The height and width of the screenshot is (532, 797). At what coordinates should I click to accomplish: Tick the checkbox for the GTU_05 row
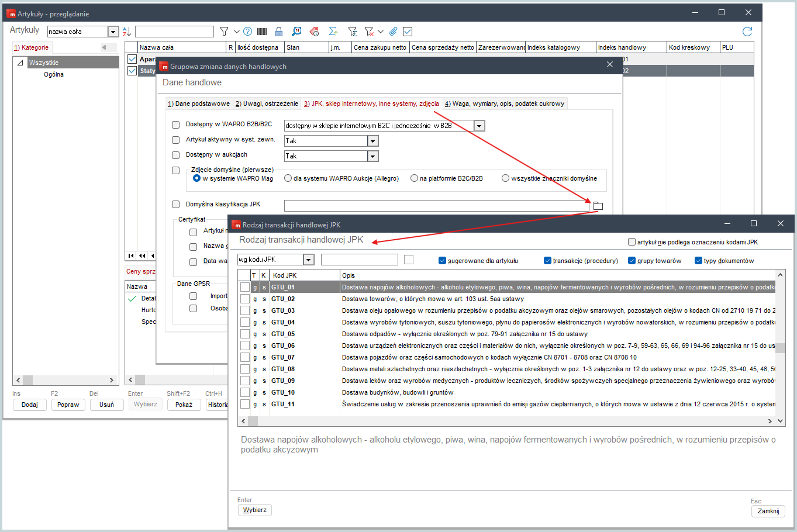click(245, 334)
